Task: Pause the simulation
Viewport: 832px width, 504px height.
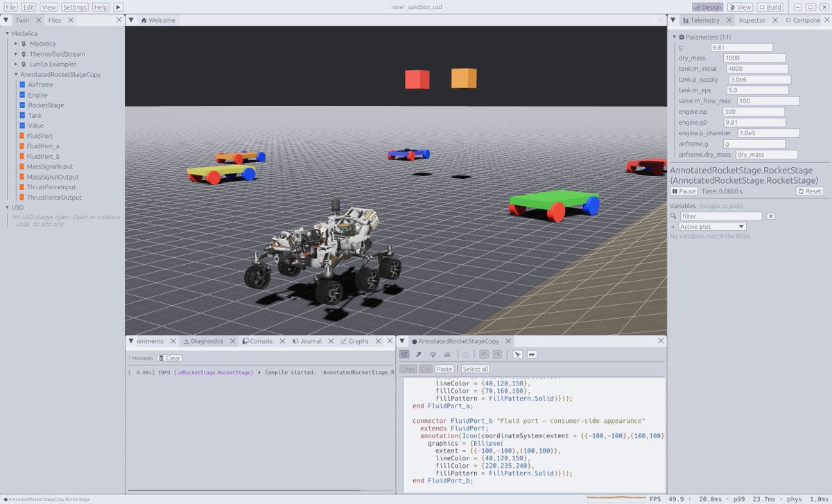Action: click(684, 191)
